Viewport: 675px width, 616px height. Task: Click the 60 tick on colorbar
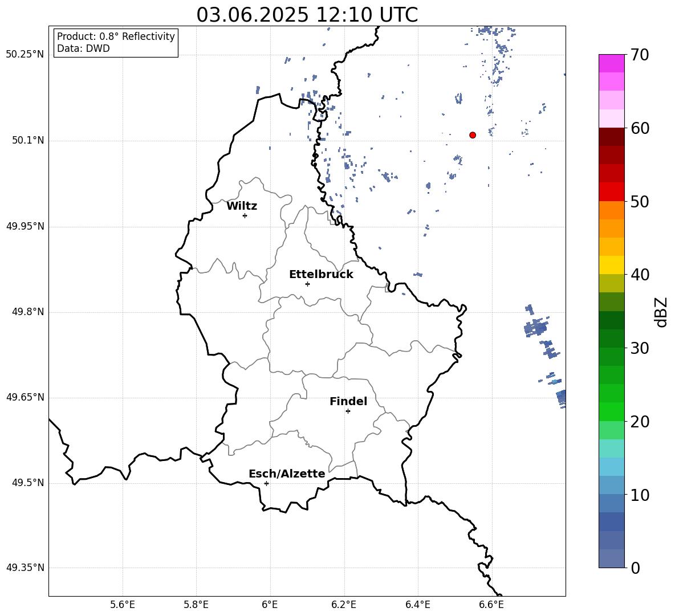640,128
